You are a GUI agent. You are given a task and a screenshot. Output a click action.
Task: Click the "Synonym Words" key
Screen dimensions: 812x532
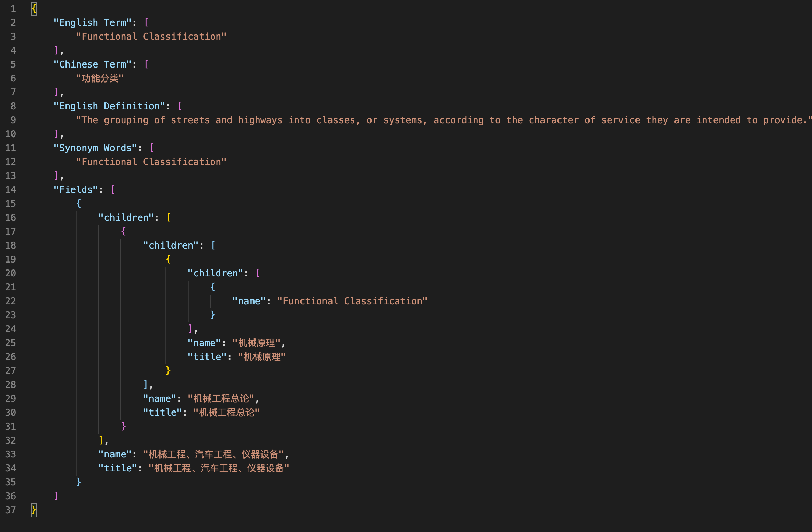pos(95,148)
